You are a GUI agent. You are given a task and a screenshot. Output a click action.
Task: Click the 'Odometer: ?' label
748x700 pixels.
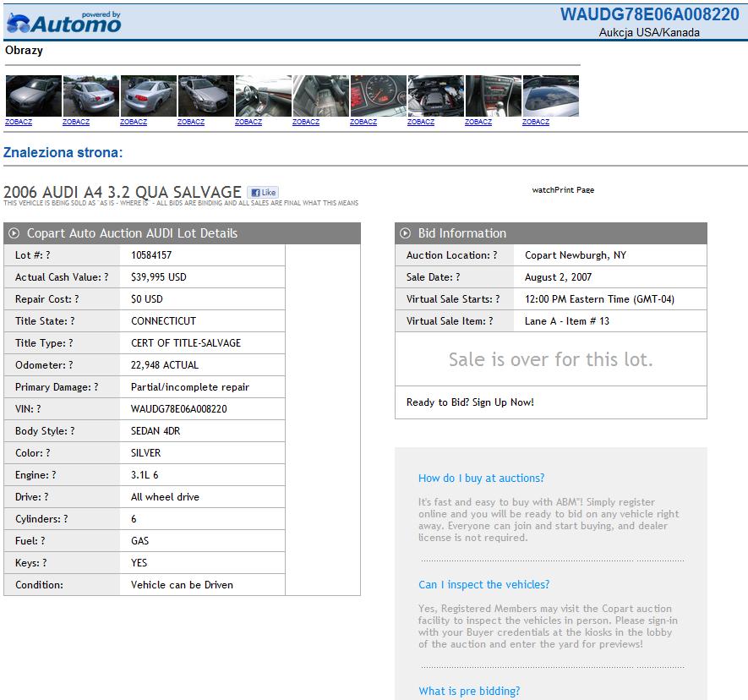(44, 365)
